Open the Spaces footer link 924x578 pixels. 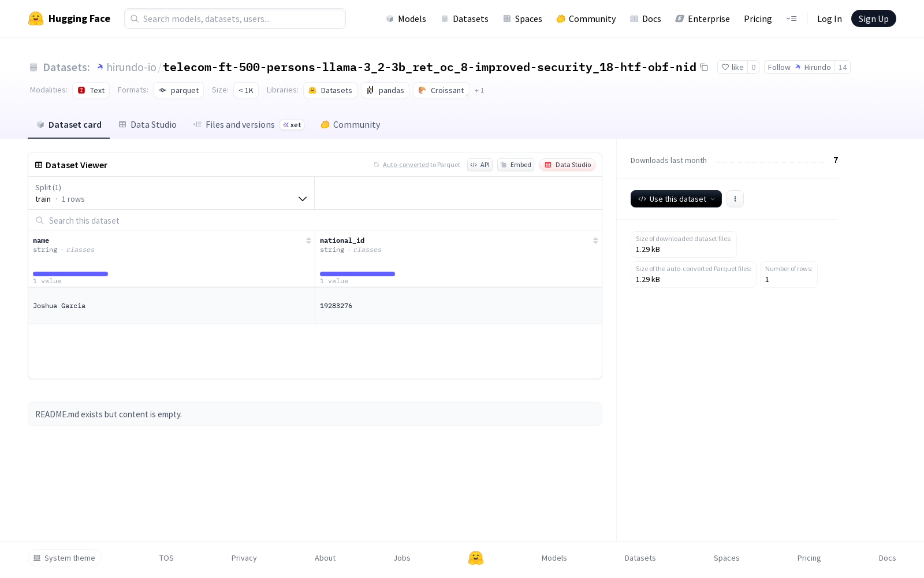(726, 558)
